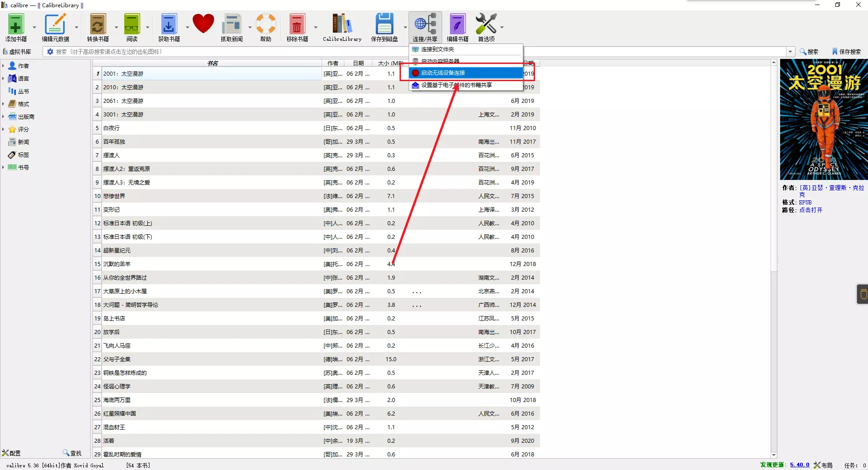Open the search history dropdown arrow
868x470 pixels.
(x=790, y=52)
